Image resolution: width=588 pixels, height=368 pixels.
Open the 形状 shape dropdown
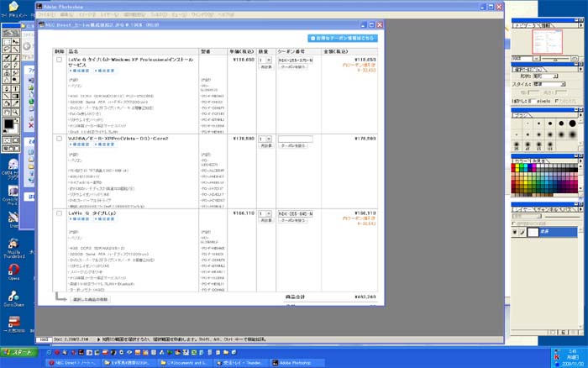545,76
